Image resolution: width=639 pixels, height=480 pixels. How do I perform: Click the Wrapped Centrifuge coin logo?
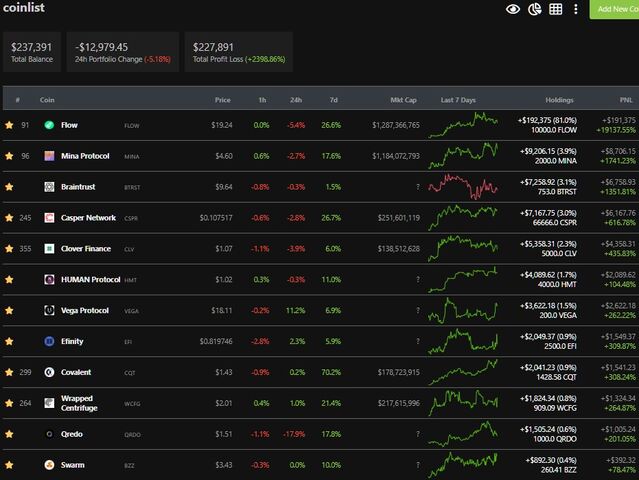(x=49, y=403)
